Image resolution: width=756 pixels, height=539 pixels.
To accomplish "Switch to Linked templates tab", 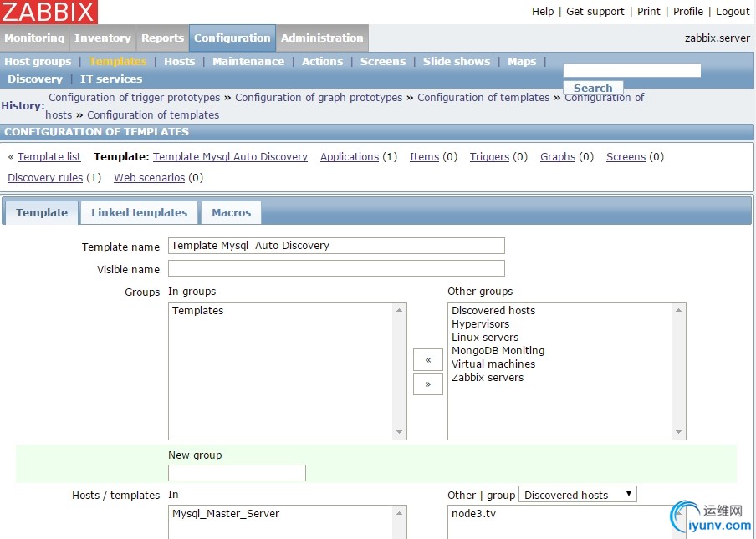I will click(140, 213).
